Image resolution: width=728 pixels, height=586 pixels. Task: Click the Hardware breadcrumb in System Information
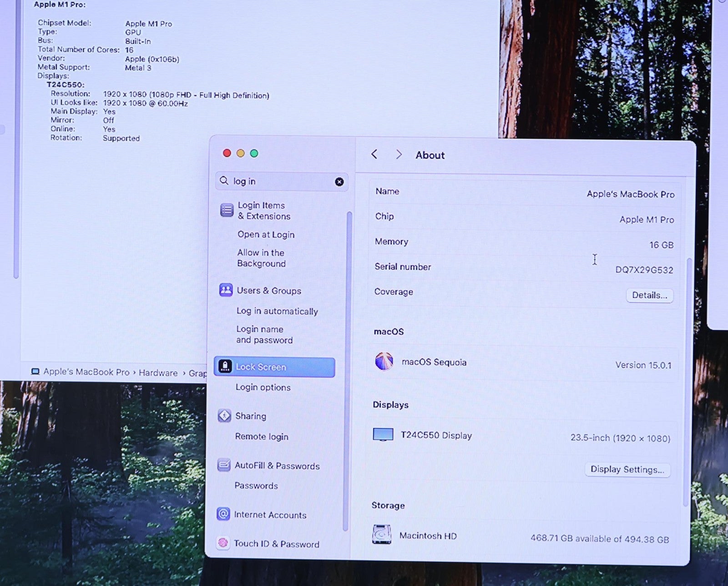pos(158,373)
